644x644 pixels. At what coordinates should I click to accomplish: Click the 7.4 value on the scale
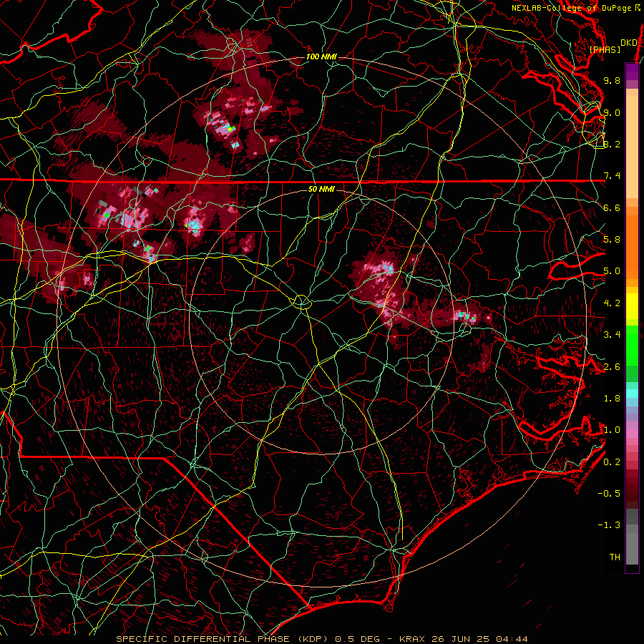pos(612,176)
